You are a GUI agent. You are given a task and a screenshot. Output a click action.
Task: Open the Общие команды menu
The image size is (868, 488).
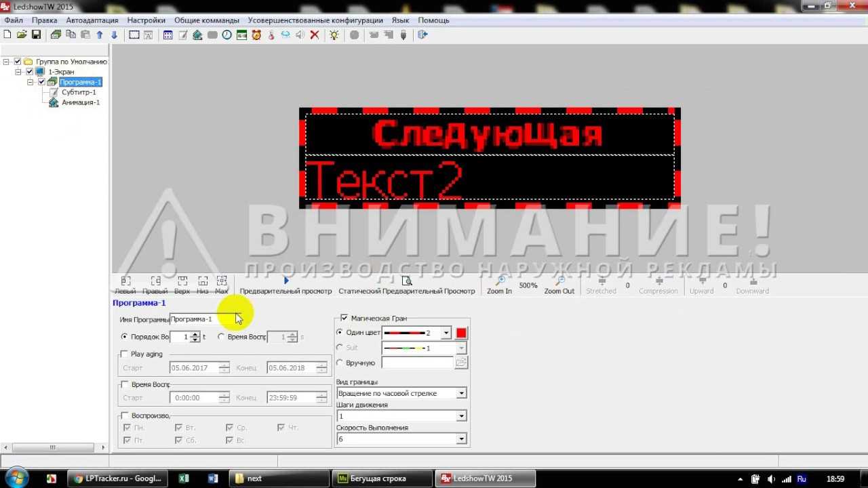(x=207, y=20)
